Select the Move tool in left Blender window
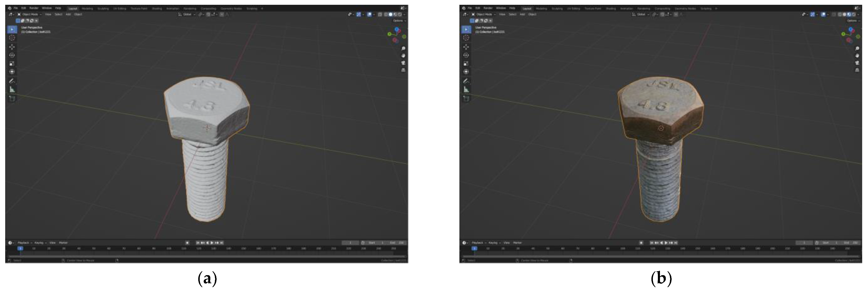The image size is (868, 292). (12, 47)
